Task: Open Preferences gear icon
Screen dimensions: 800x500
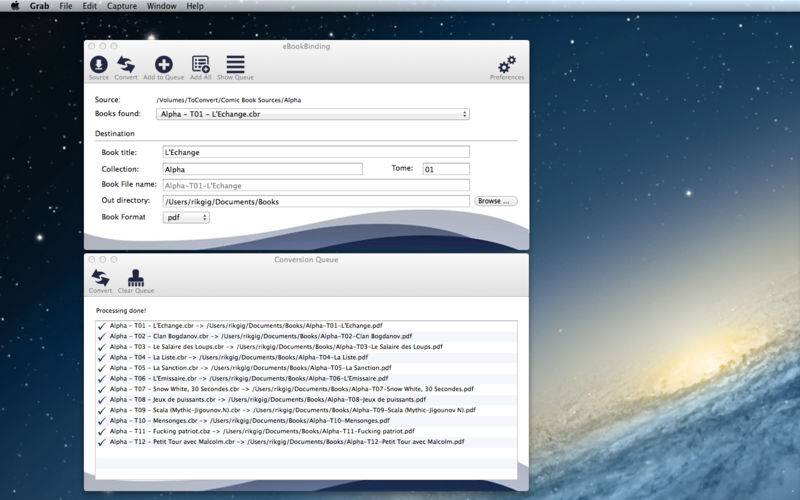Action: (507, 65)
